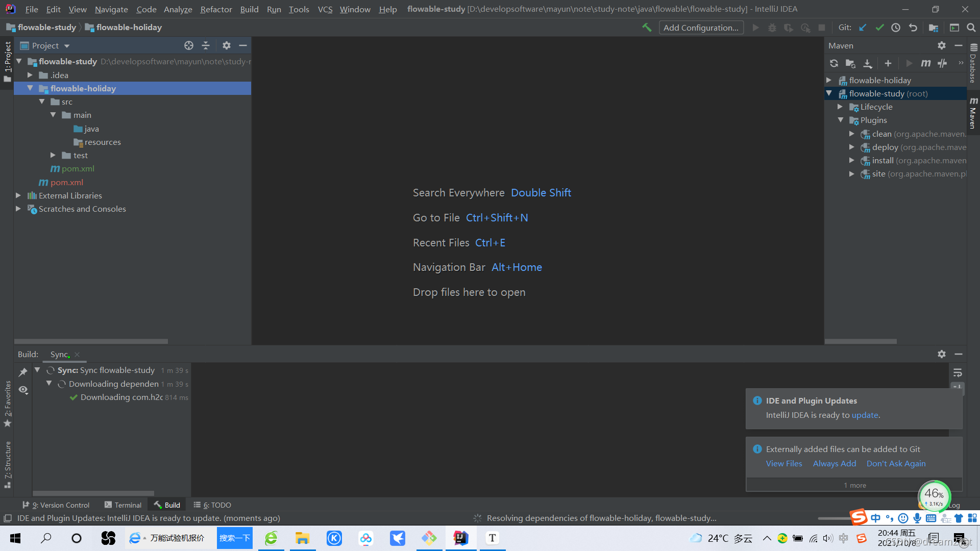Toggle the 2: Favorites side panel
The height and width of the screenshot is (551, 980).
coord(7,404)
